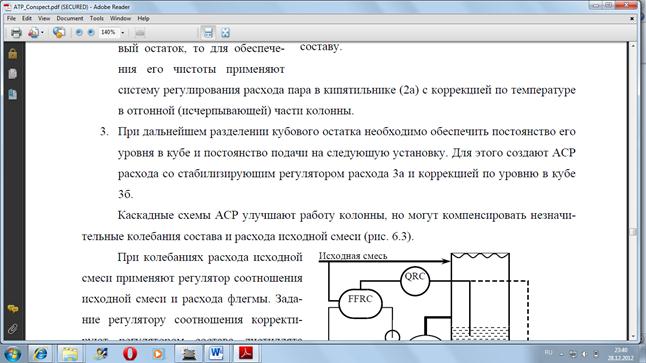This screenshot has height=363, width=646.
Task: Click the vertical scrollbar down arrow
Action: click(x=634, y=337)
